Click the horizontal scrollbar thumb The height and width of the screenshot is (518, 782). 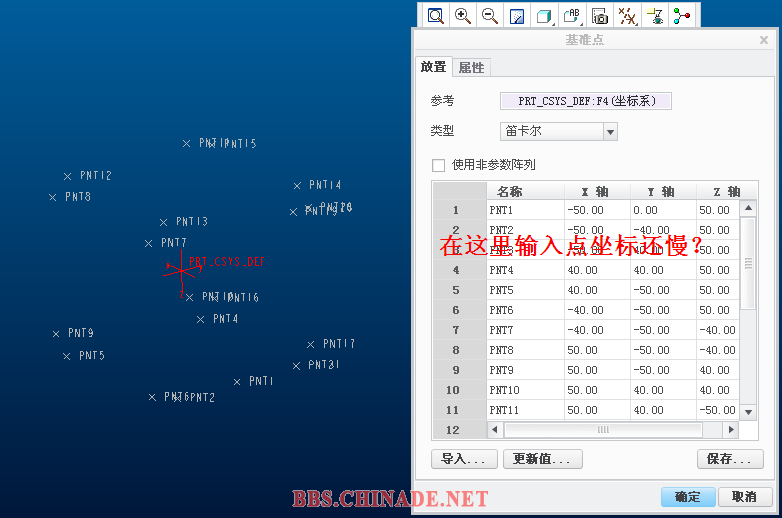click(x=603, y=430)
